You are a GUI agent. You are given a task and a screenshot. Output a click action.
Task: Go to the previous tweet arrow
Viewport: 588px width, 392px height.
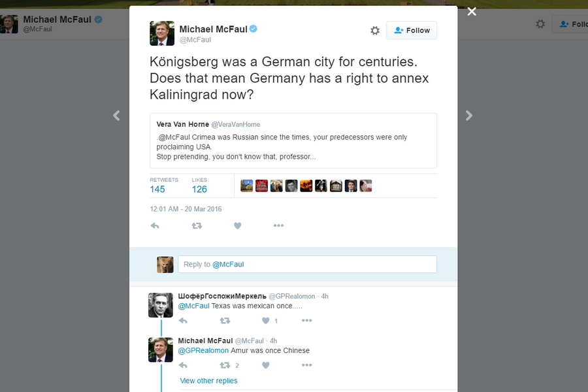tap(116, 116)
